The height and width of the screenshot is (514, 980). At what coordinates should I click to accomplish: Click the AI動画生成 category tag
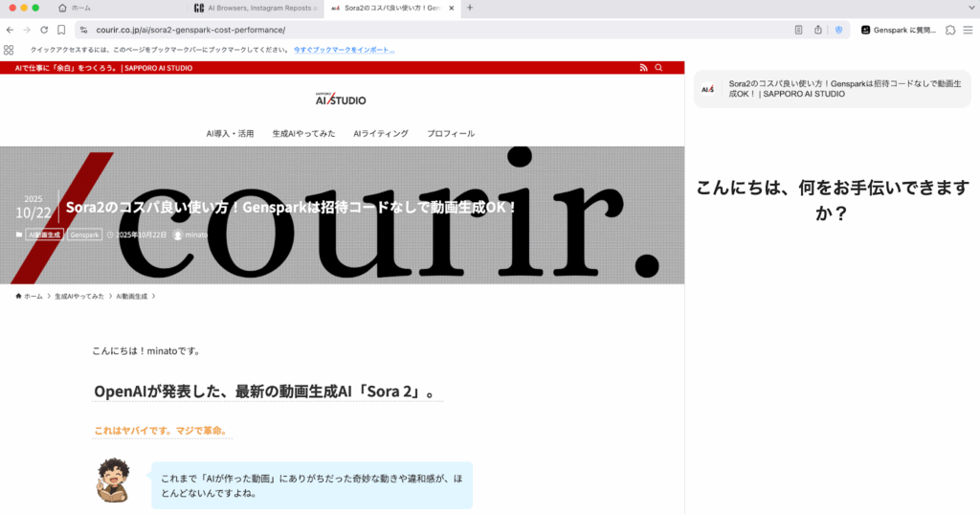click(44, 235)
